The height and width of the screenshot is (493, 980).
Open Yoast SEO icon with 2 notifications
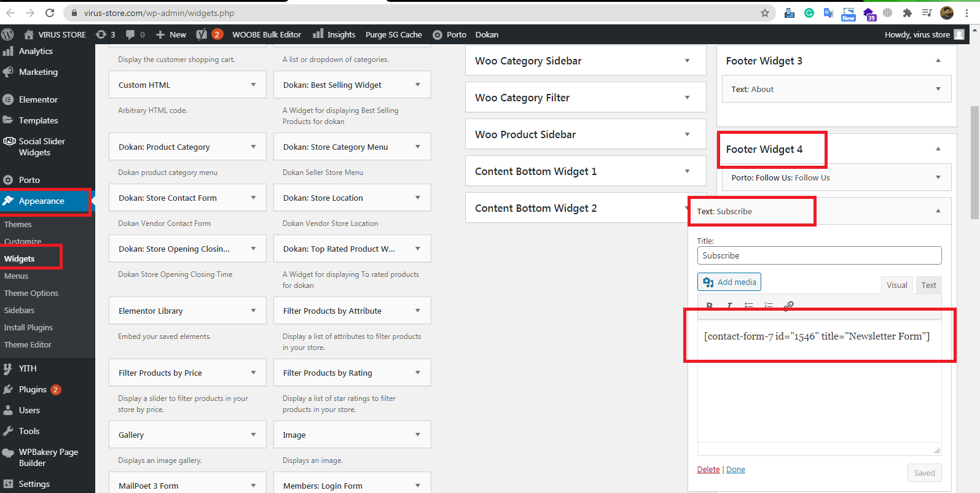[209, 34]
